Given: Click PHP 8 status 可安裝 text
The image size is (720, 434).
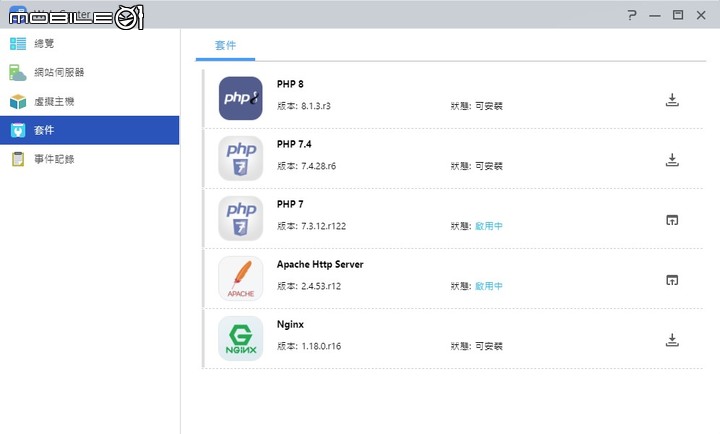Looking at the screenshot, I should pyautogui.click(x=489, y=106).
